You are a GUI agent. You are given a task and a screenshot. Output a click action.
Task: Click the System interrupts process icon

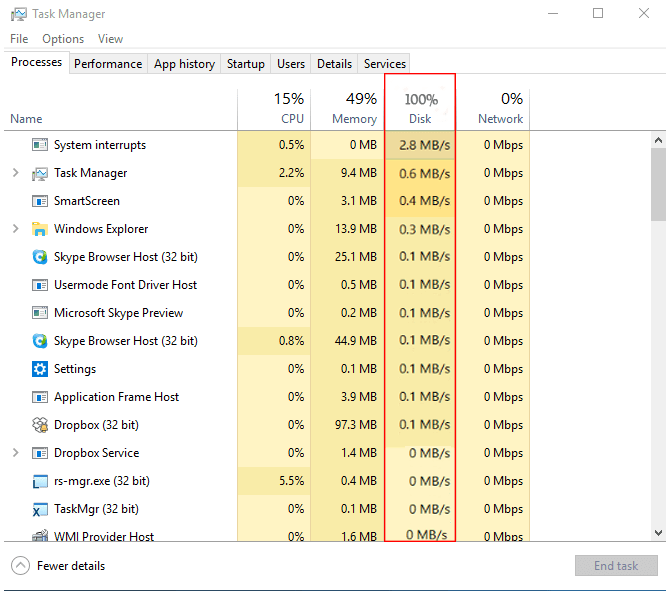coord(40,145)
